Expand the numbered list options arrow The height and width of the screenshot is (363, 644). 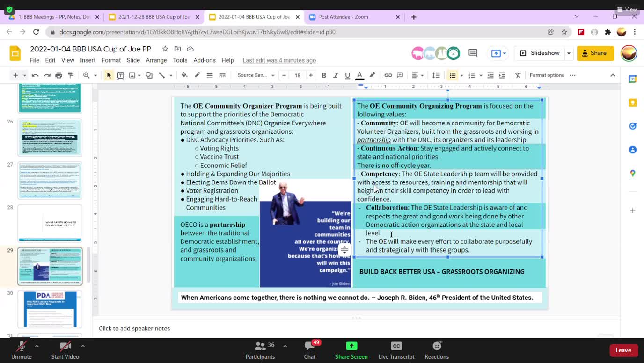481,75
